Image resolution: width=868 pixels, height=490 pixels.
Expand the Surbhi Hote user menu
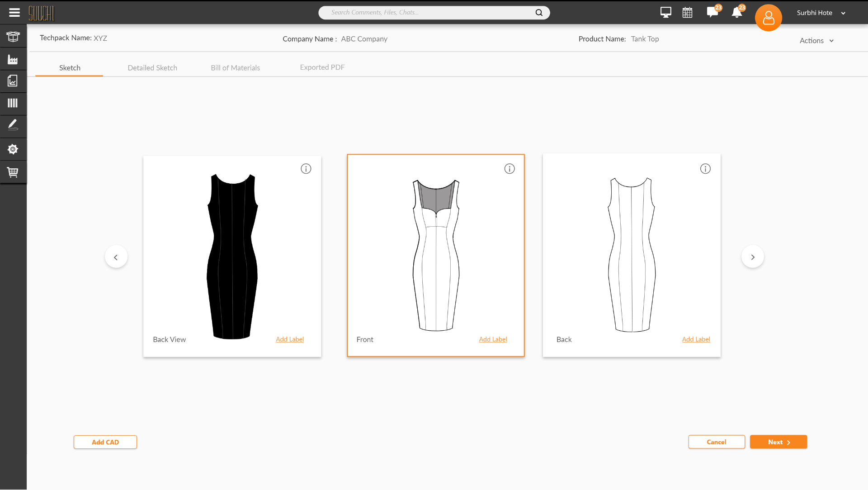821,13
